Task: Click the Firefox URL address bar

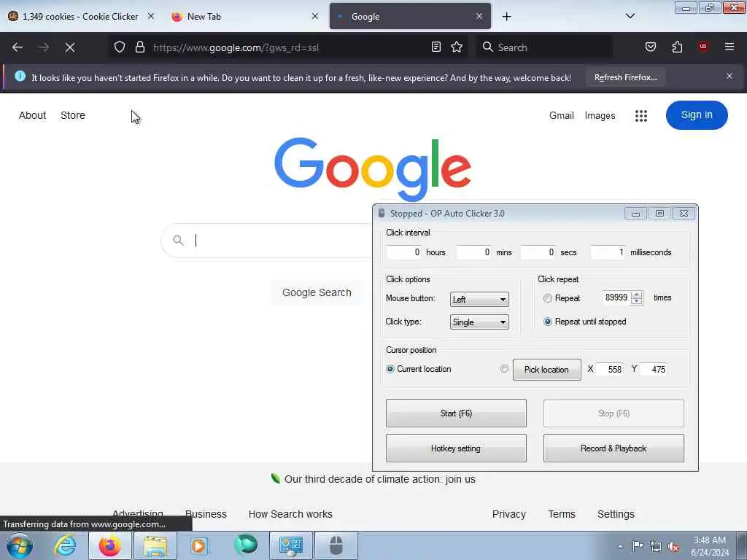Action: (x=288, y=47)
